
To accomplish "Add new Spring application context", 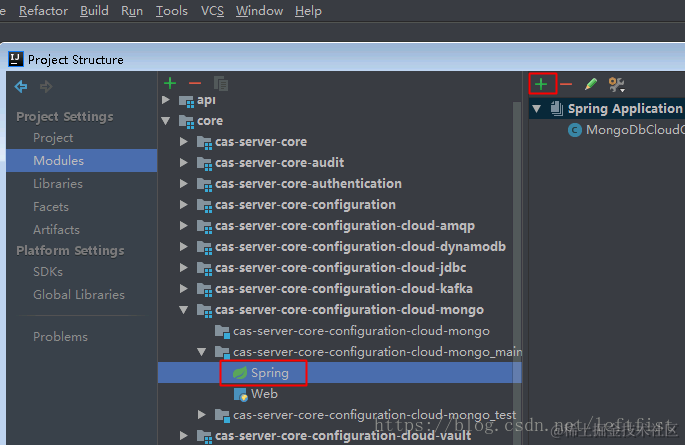I will pos(541,84).
